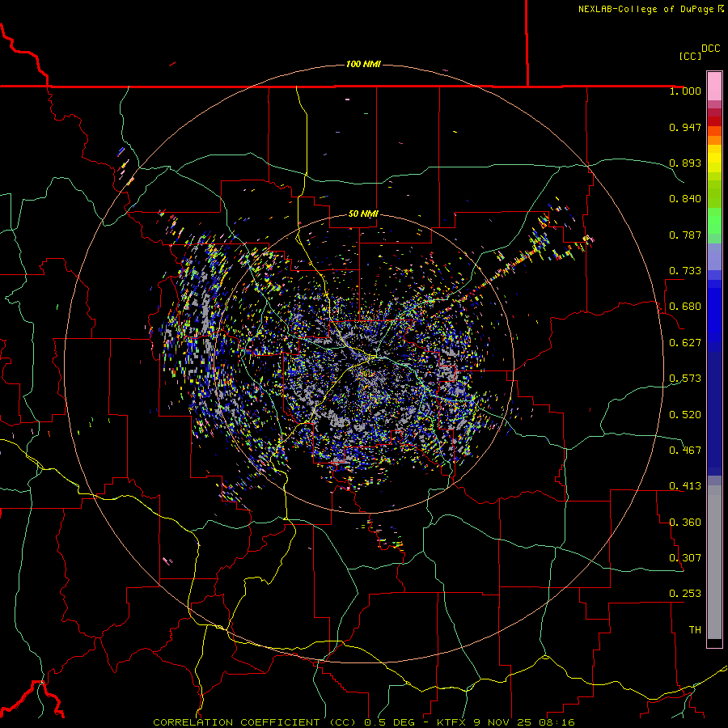Image resolution: width=728 pixels, height=728 pixels.
Task: Click the TH label on the color scale
Action: click(695, 630)
